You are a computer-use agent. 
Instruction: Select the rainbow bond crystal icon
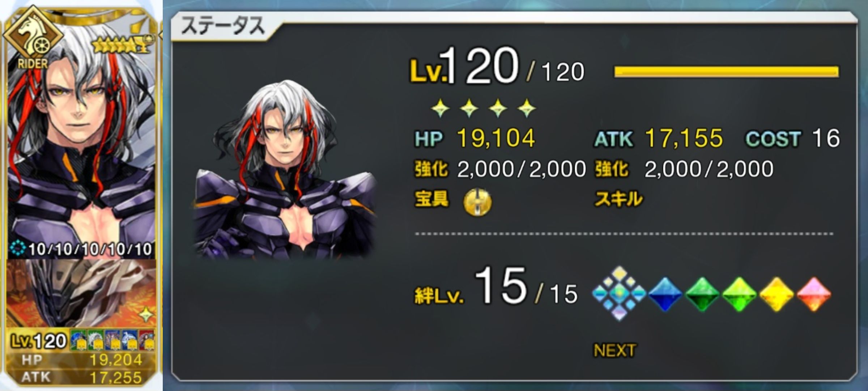[620, 293]
